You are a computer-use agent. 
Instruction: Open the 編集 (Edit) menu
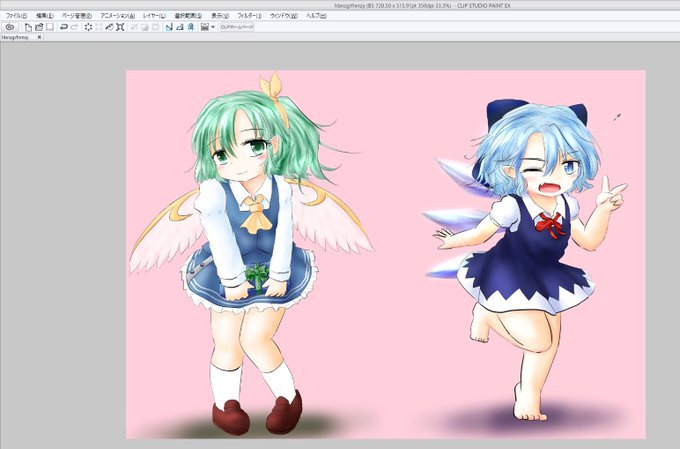pyautogui.click(x=45, y=16)
